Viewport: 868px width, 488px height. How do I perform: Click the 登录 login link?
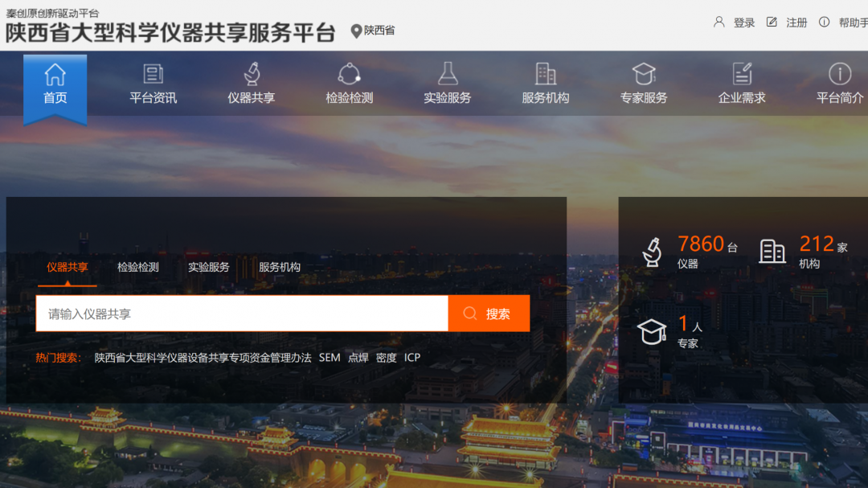click(743, 23)
